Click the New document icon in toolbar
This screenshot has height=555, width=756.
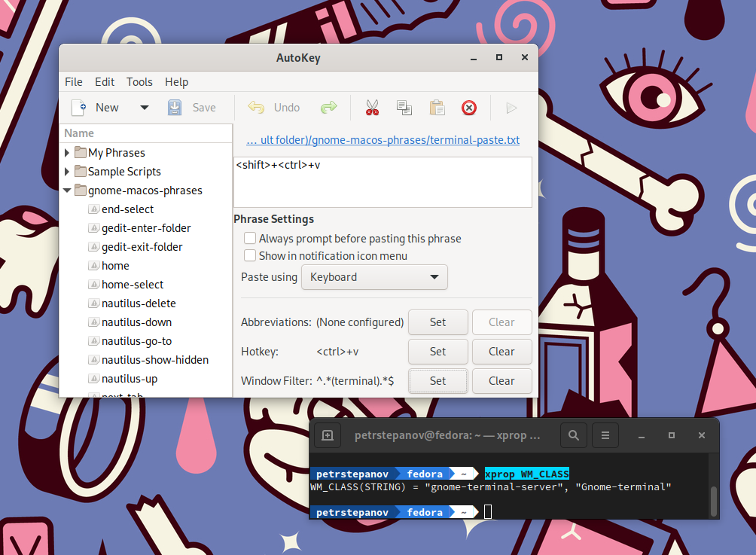[78, 108]
